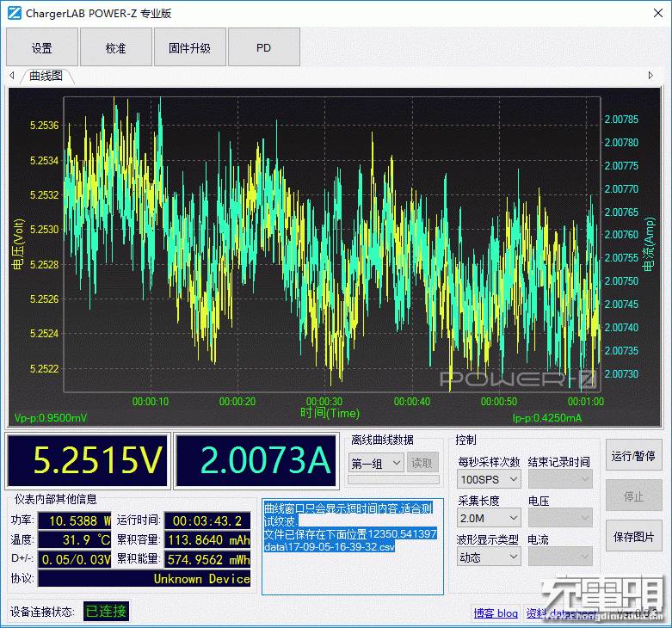Click the 0.05/0.03V D+/- value
The width and height of the screenshot is (672, 628).
click(x=75, y=558)
